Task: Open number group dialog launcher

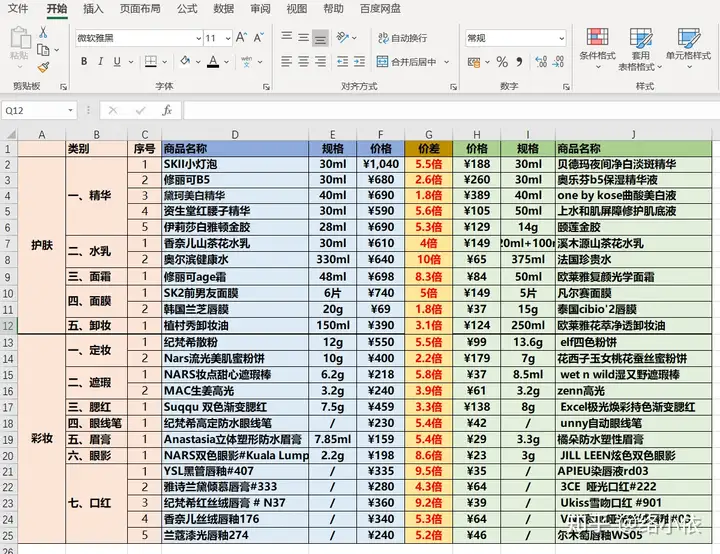Action: 566,86
